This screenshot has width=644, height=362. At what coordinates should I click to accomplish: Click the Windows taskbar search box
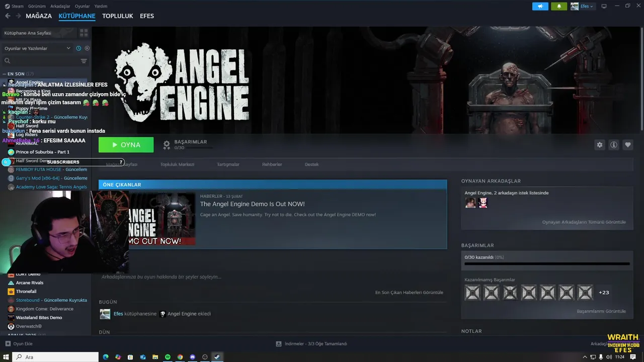tap(56, 357)
